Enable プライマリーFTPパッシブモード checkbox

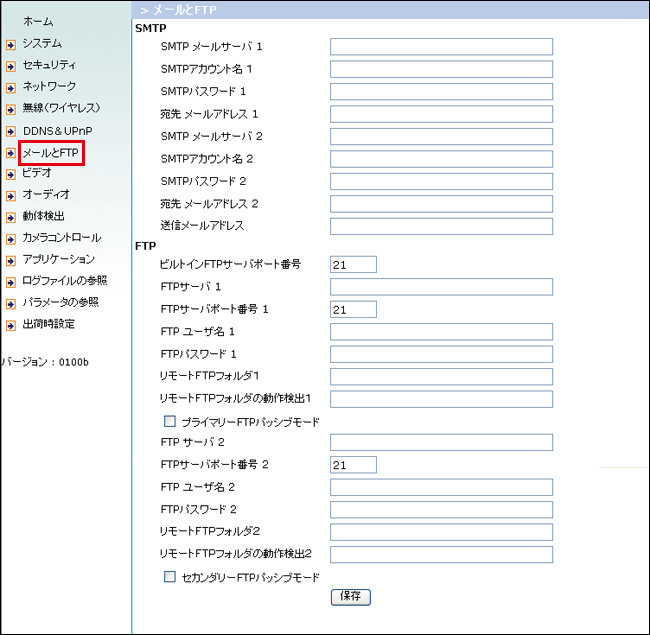[170, 421]
